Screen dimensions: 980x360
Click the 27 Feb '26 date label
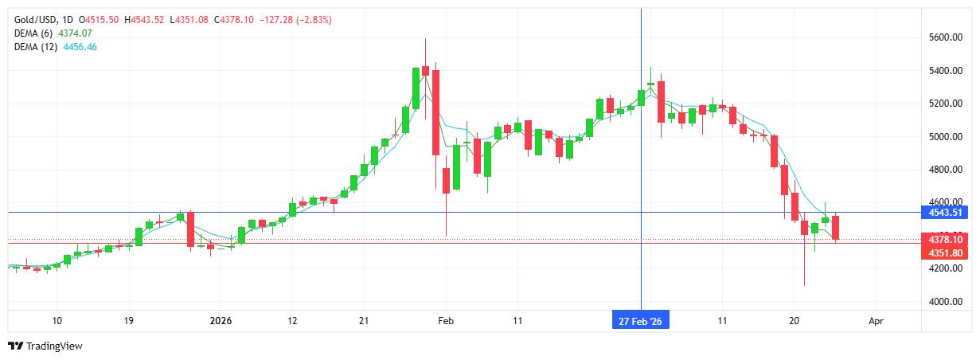(x=640, y=321)
